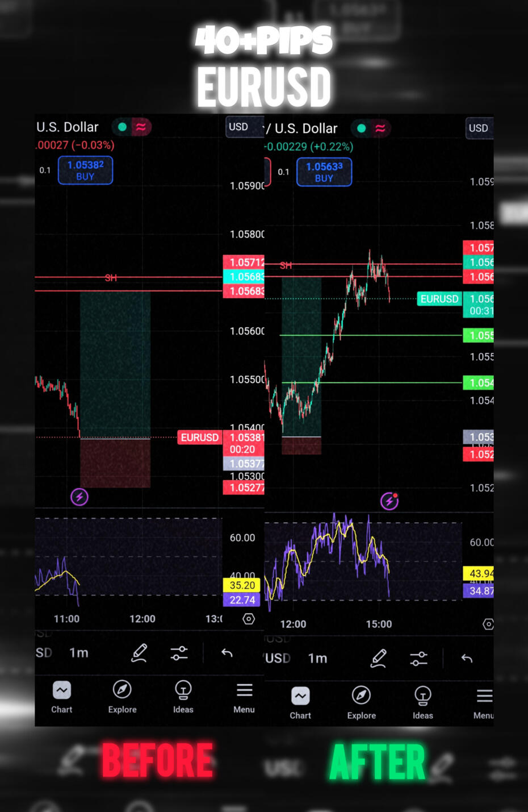Open the hexagon axis settings icon beside 13:00
This screenshot has height=812, width=528.
point(249,619)
